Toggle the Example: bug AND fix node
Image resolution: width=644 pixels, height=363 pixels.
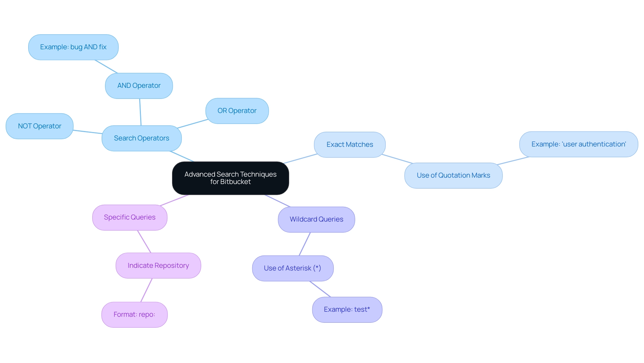click(x=74, y=47)
